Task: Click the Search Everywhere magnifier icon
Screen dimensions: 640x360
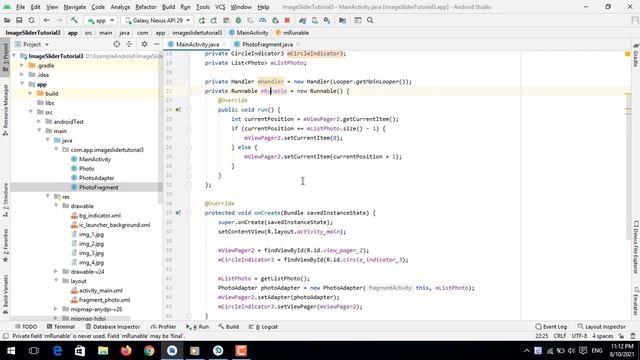Action: (370, 20)
